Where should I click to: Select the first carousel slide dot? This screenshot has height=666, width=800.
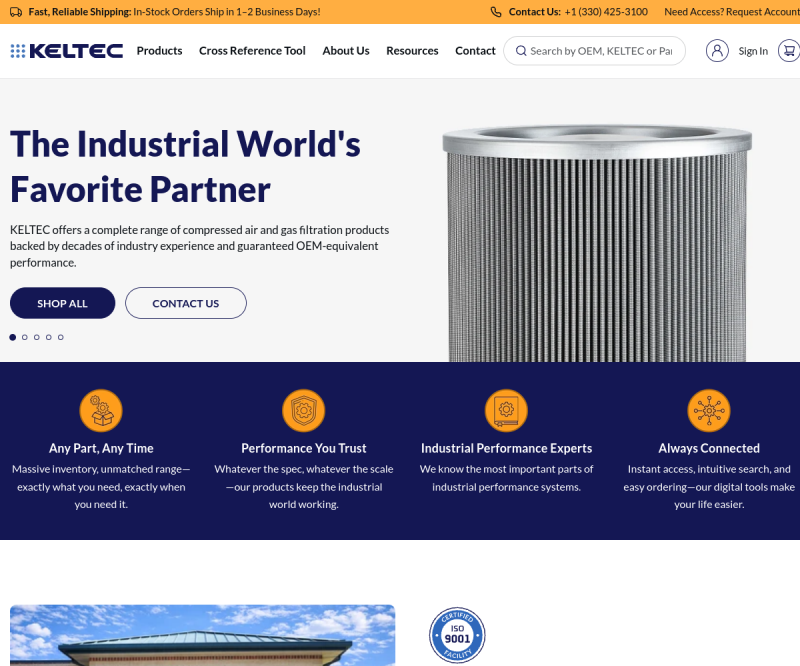coord(13,337)
